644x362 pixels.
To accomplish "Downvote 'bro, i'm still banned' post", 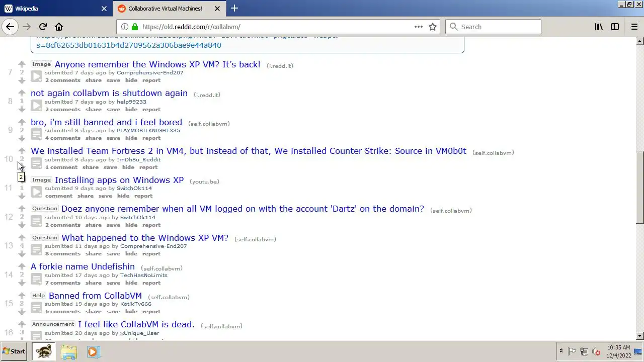I will [22, 138].
